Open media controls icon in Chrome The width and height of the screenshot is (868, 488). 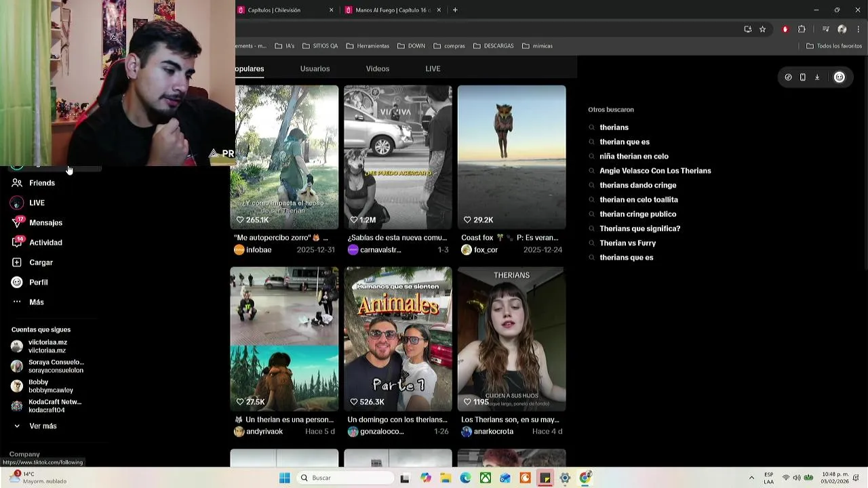coord(825,29)
